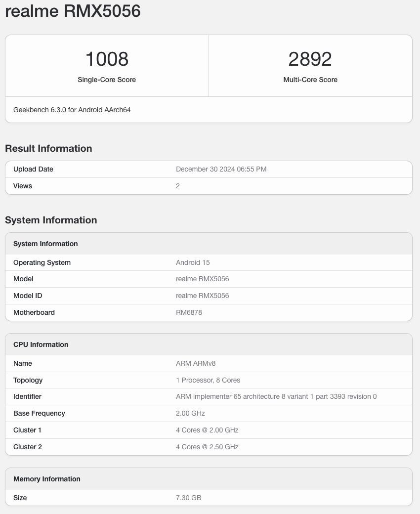420x514 pixels.
Task: Click the System Information table header
Action: coord(45,244)
